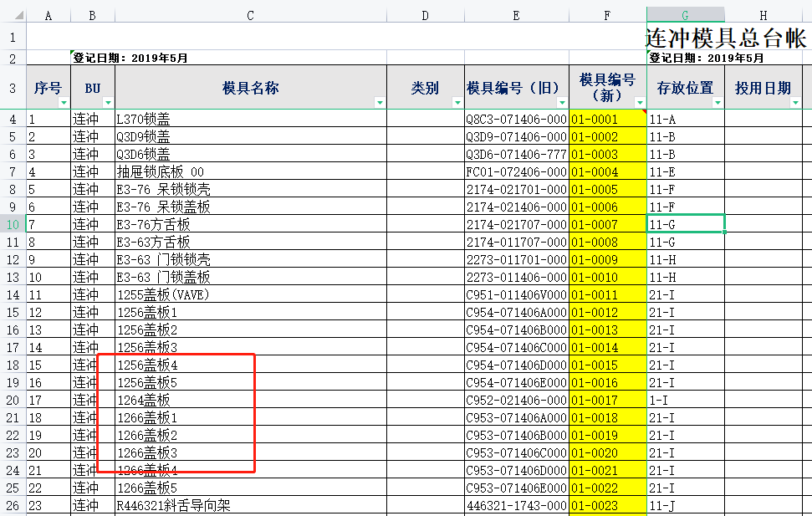
Task: Select column F by its header
Action: point(607,15)
